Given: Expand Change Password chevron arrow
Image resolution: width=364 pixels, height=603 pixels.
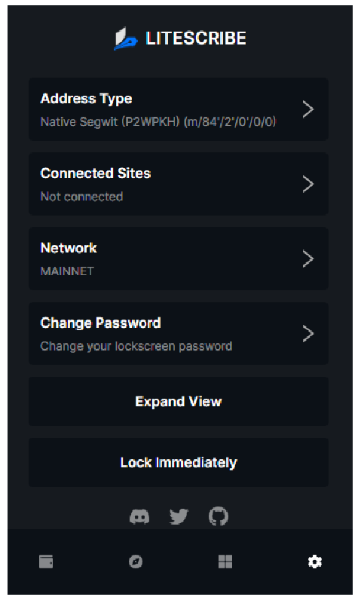Looking at the screenshot, I should pyautogui.click(x=308, y=333).
